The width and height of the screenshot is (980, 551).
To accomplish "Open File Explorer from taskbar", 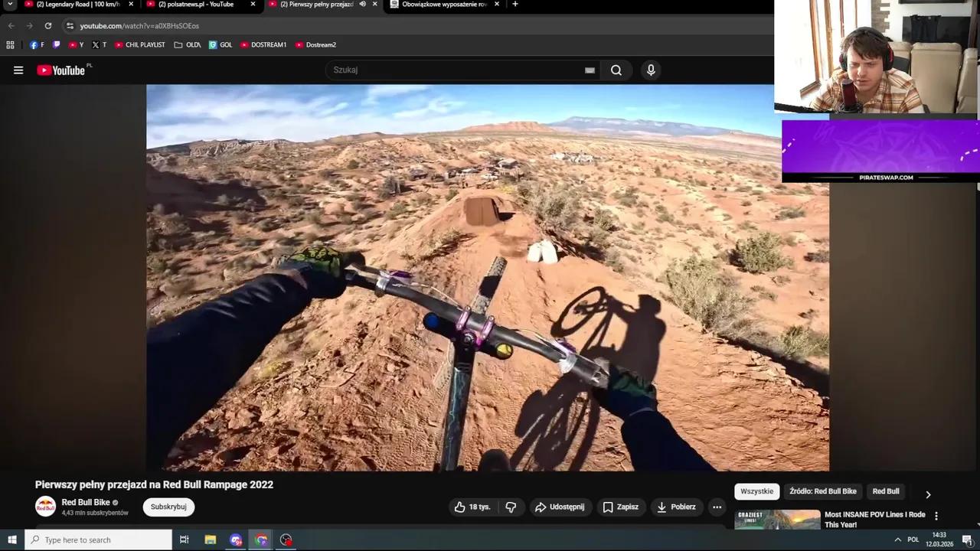I will point(211,540).
